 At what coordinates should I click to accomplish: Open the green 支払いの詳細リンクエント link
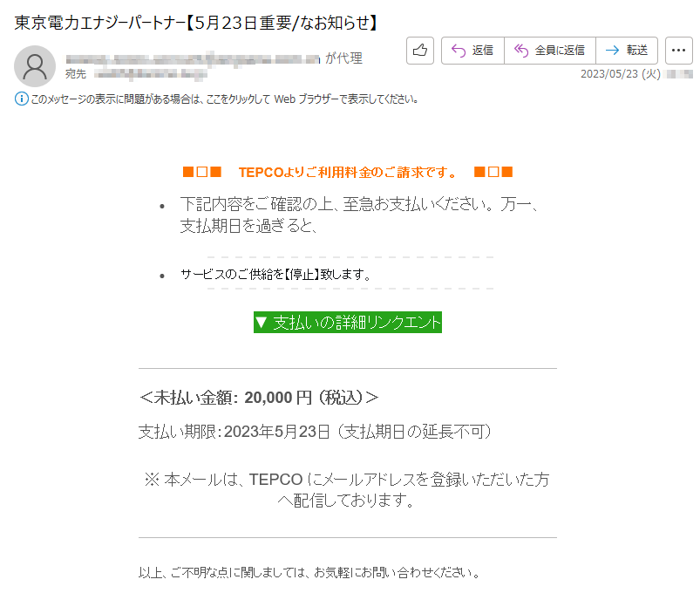(348, 322)
